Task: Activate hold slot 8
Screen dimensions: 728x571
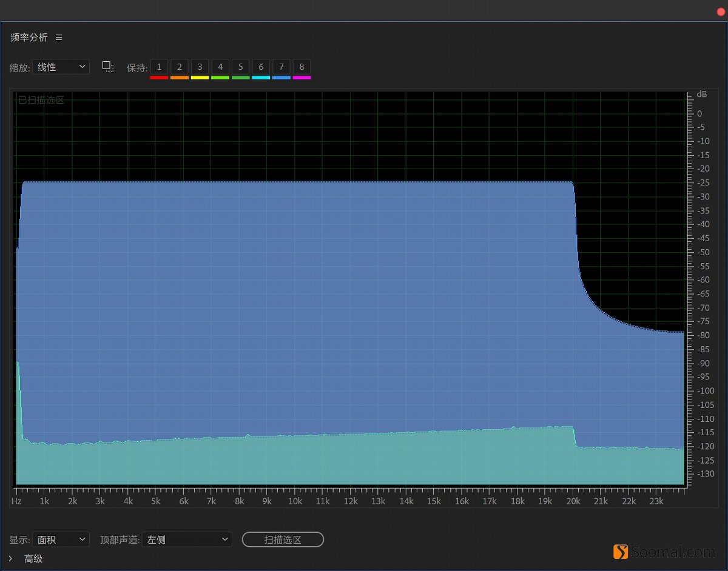Action: point(302,67)
